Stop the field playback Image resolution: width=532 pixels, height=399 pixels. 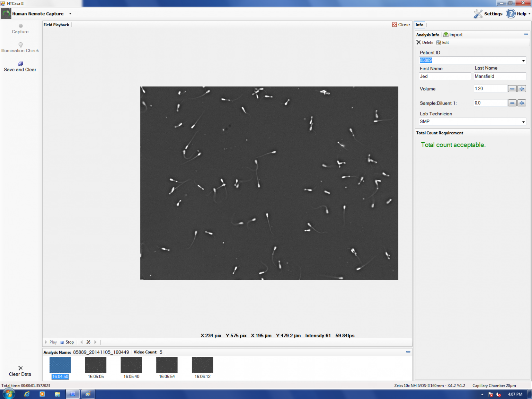67,342
